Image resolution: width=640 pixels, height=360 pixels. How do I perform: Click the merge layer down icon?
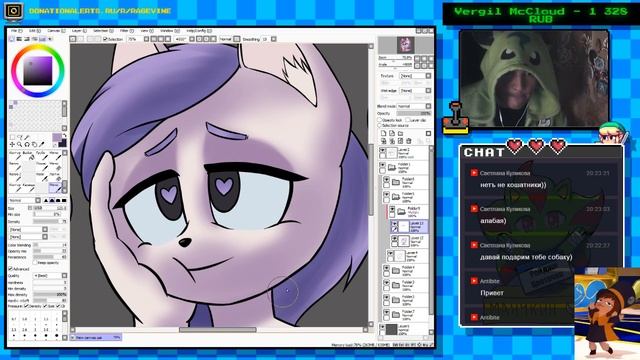click(x=392, y=141)
